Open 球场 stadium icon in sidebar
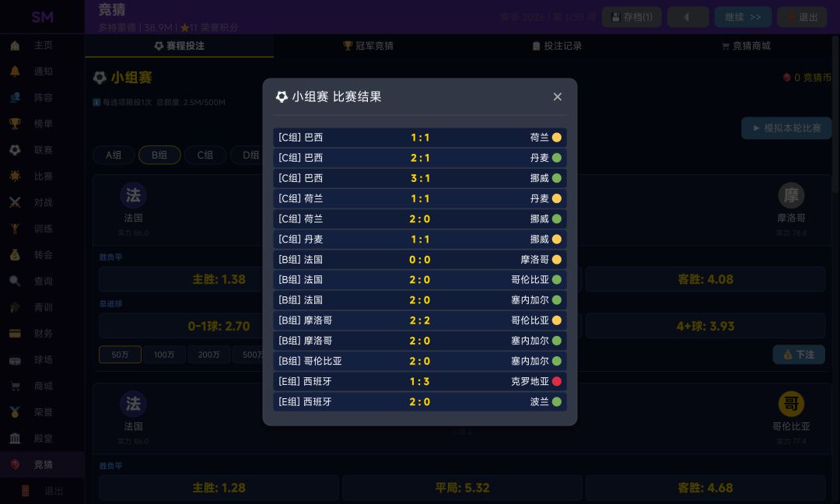 (x=15, y=360)
